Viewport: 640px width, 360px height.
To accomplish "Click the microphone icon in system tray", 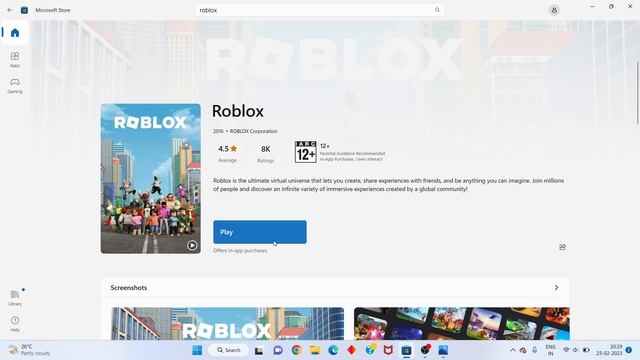I will click(x=534, y=350).
